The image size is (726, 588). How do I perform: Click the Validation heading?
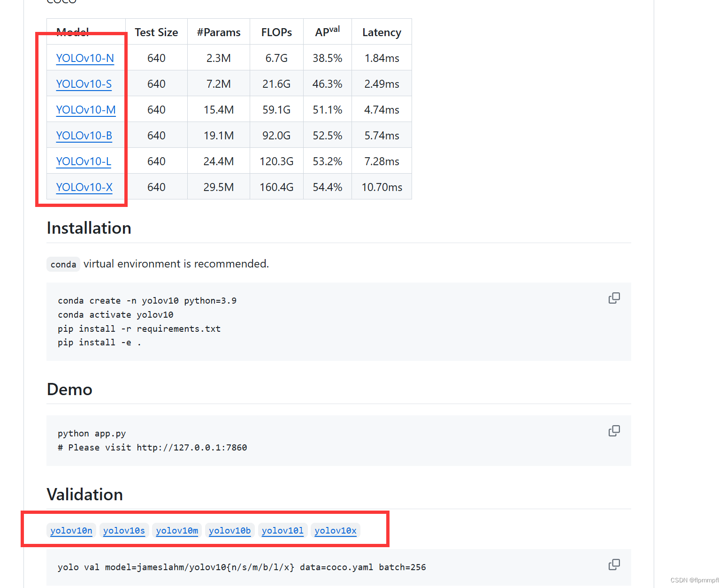click(85, 495)
